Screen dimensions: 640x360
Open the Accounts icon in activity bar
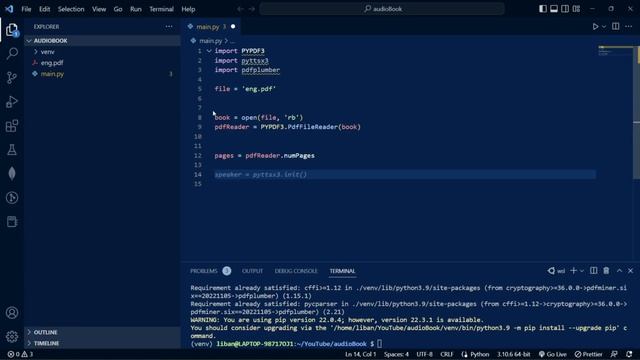tap(12, 313)
